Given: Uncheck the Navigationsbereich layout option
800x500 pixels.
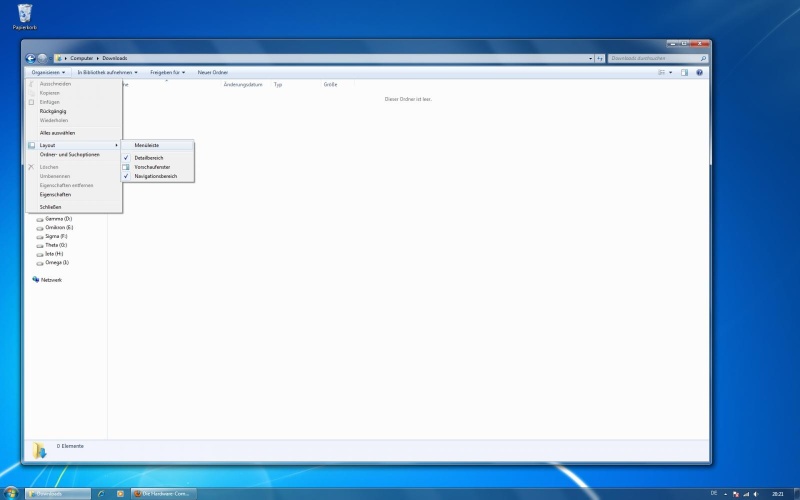Looking at the screenshot, I should 156,177.
